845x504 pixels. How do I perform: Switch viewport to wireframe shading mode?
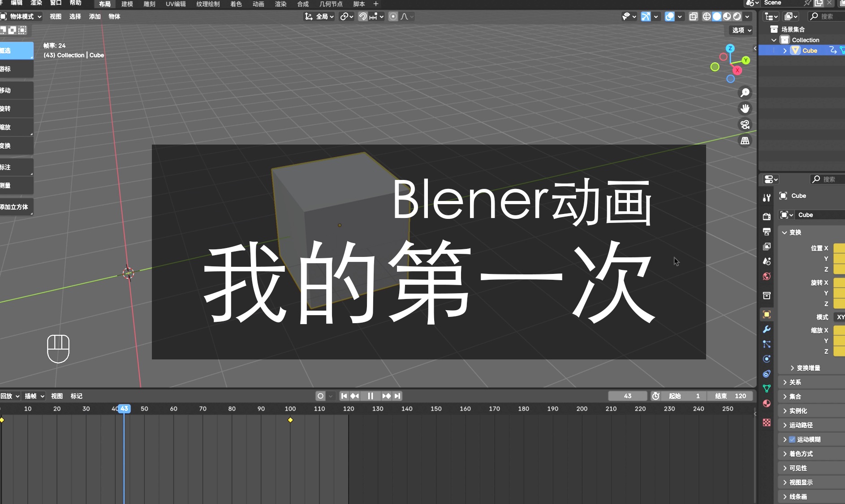pos(707,17)
